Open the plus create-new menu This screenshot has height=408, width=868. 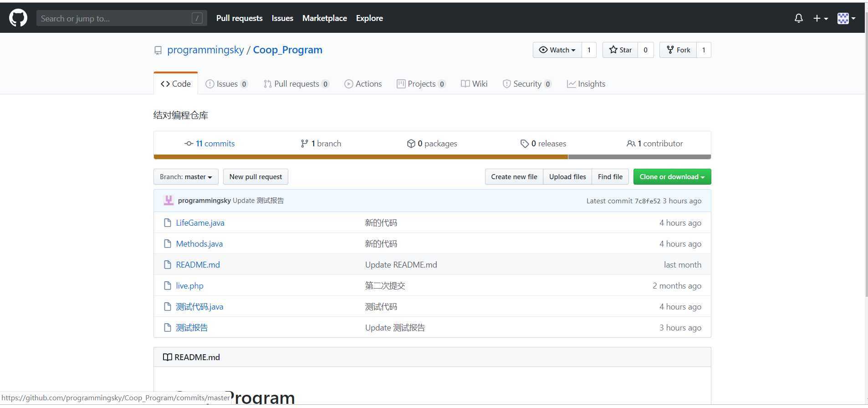821,18
